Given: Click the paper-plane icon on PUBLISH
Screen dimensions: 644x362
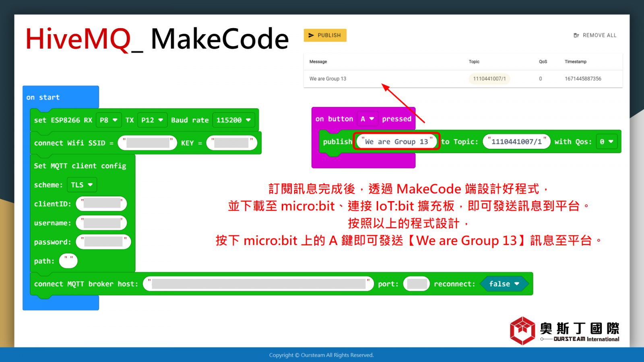Looking at the screenshot, I should (x=311, y=35).
